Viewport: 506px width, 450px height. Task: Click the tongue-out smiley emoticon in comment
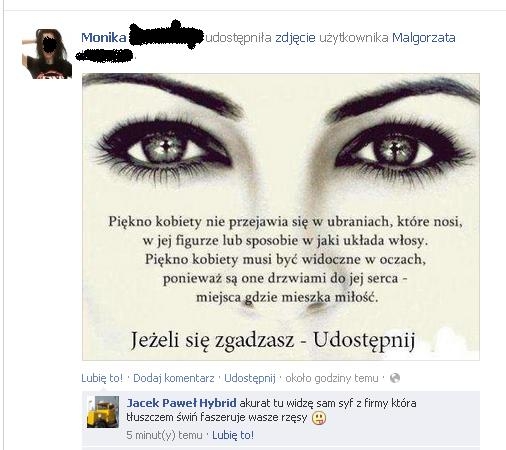(319, 418)
